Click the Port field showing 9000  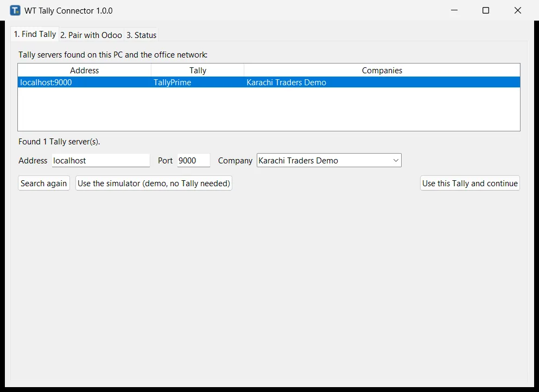pyautogui.click(x=194, y=161)
